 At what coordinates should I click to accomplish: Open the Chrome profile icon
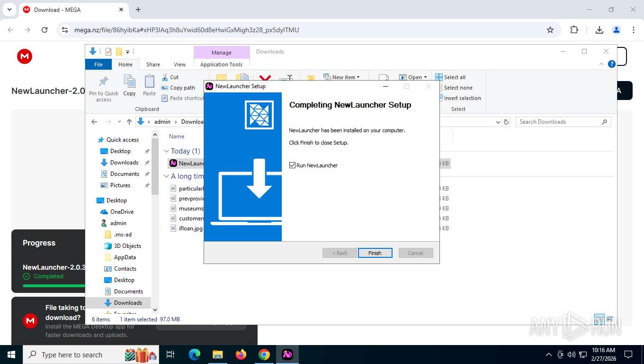617,30
